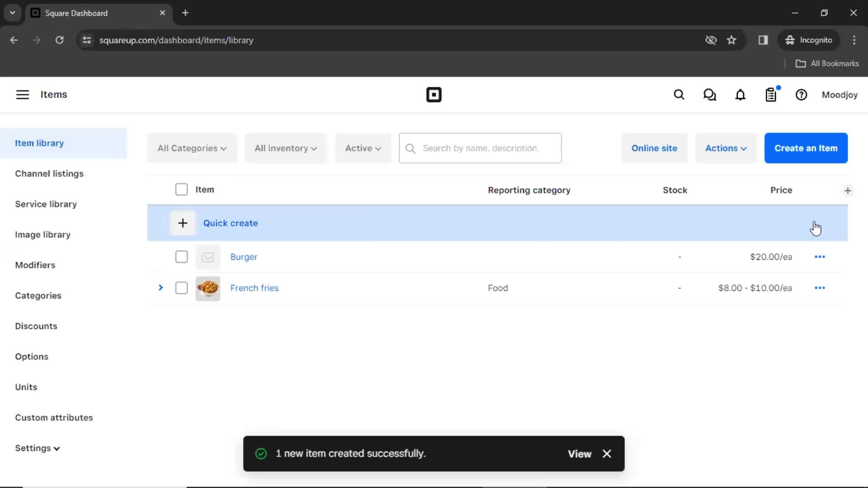Navigate to Categories sidebar item
The width and height of the screenshot is (868, 488).
(x=38, y=296)
